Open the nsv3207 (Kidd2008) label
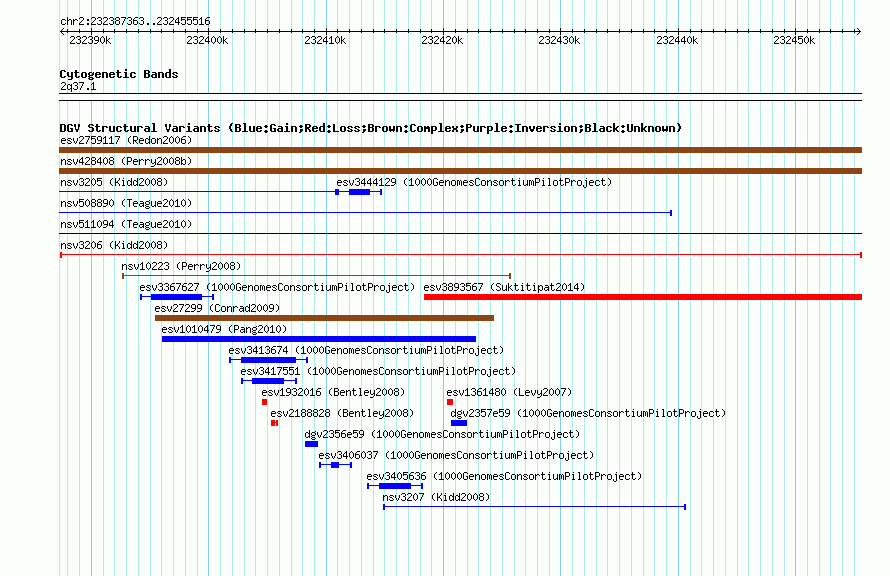890x576 pixels. pyautogui.click(x=436, y=497)
